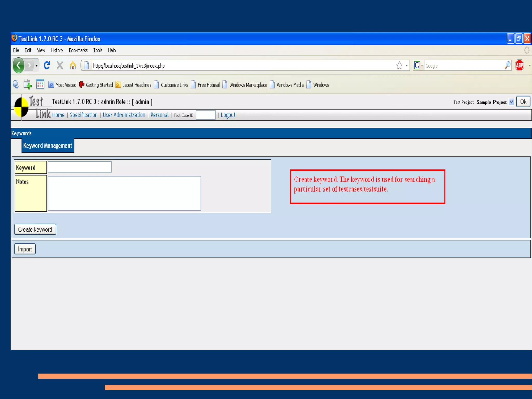
Task: Click the home page icon
Action: pos(73,65)
